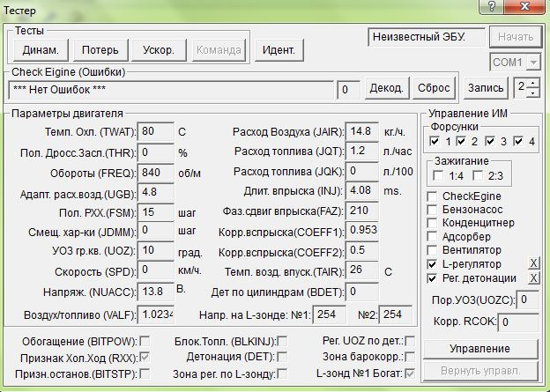Click the Блок.Топл. (BLKINJ) indicator checkbox
This screenshot has width=550, height=392.
[x=282, y=341]
